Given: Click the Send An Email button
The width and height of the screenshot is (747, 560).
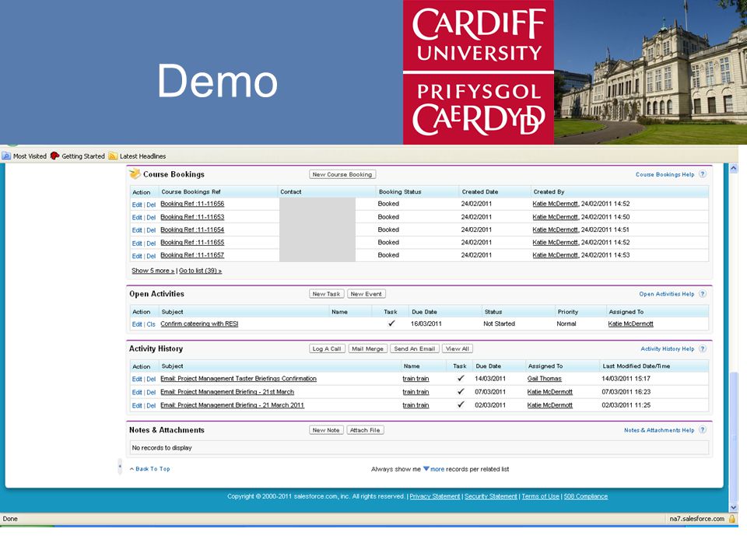Looking at the screenshot, I should [415, 348].
